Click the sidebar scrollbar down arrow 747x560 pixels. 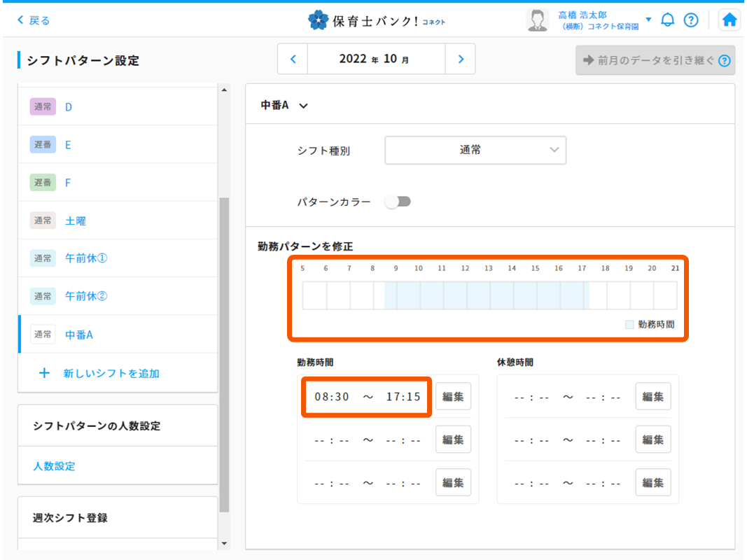click(x=224, y=543)
